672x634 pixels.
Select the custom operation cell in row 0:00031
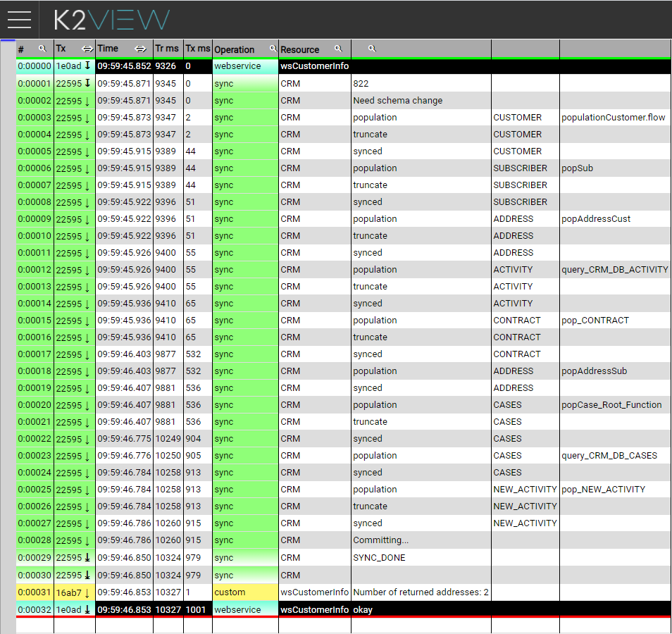[x=245, y=592]
